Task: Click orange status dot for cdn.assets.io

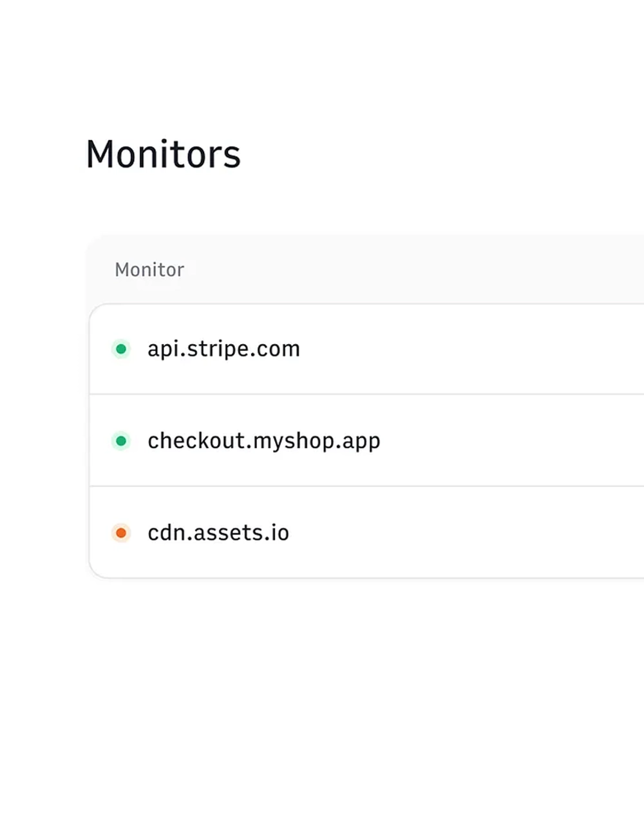Action: pyautogui.click(x=120, y=533)
